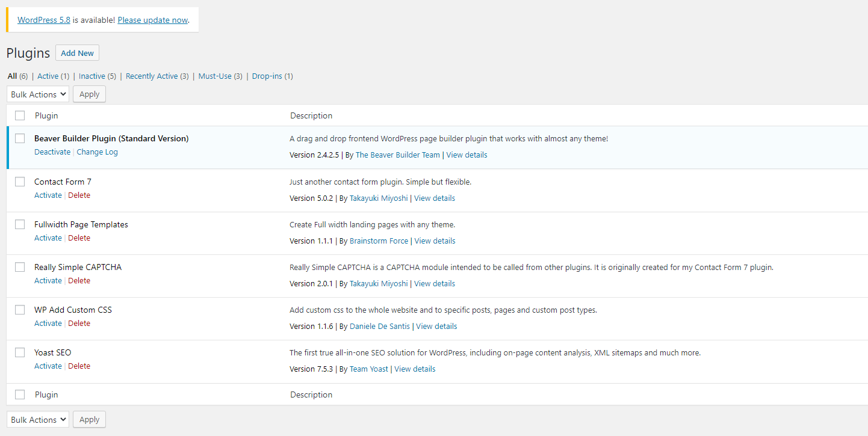Image resolution: width=868 pixels, height=436 pixels.
Task: Delete Really Simple CAPTCHA plugin
Action: point(79,281)
